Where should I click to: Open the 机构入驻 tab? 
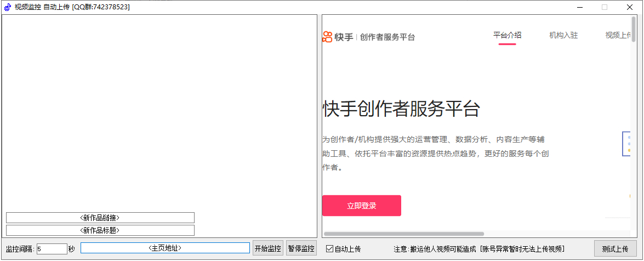point(563,35)
